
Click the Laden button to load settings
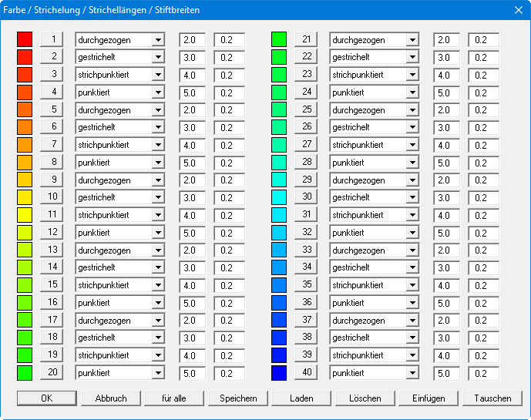pos(301,398)
